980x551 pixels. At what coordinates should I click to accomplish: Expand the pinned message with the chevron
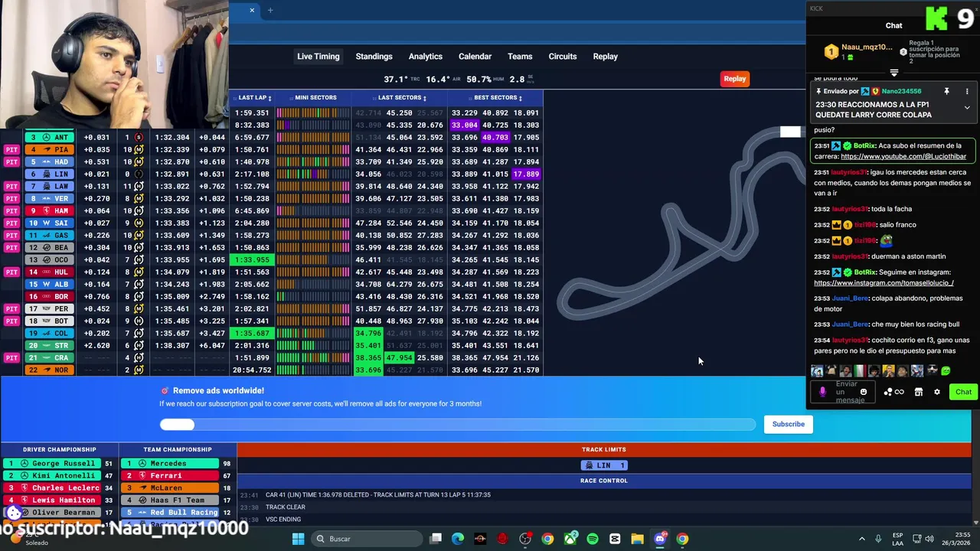(x=967, y=108)
